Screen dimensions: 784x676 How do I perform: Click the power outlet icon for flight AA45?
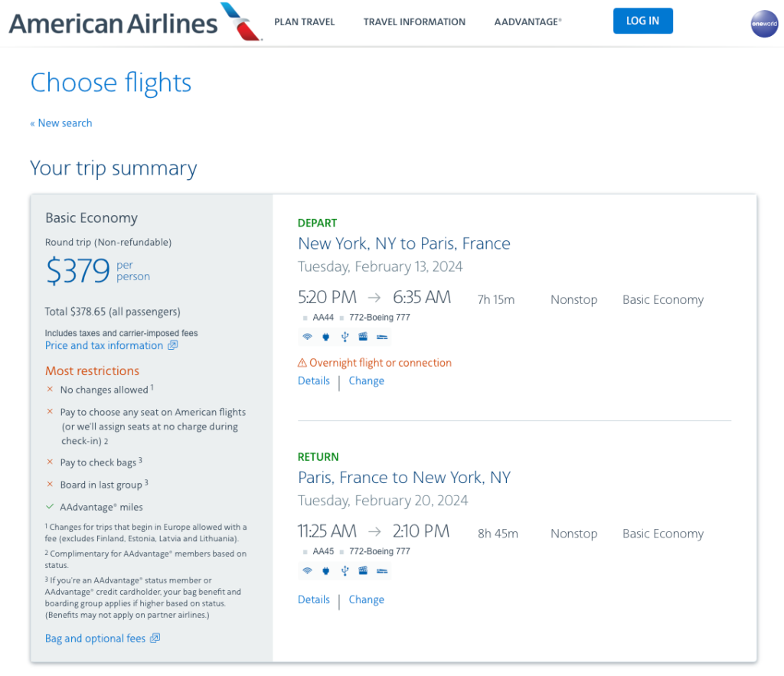(x=326, y=570)
